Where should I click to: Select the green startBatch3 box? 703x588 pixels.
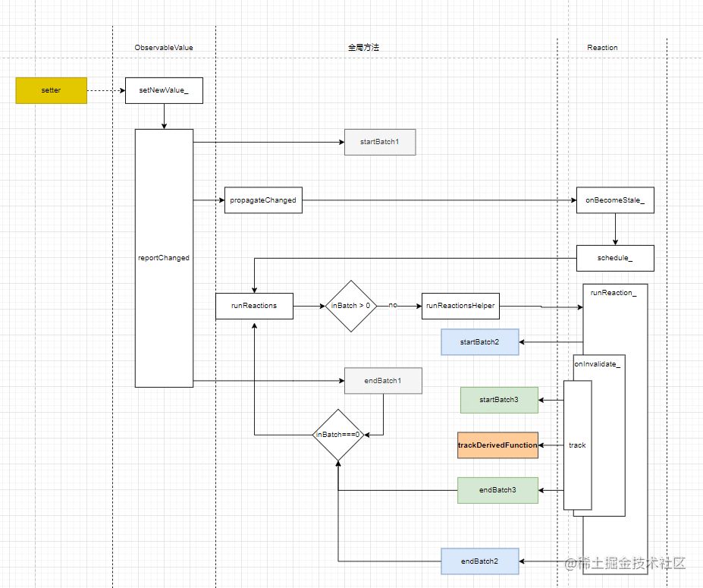click(x=499, y=400)
